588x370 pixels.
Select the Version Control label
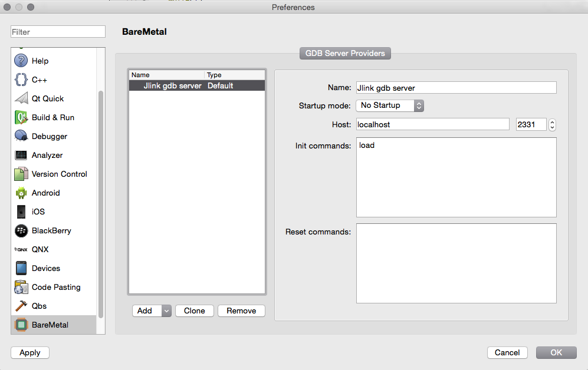coord(59,174)
